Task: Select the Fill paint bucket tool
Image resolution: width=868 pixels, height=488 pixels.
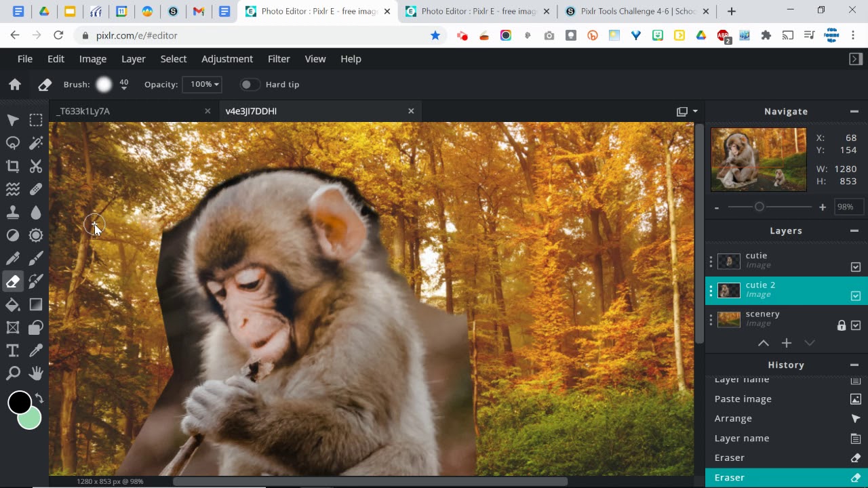Action: [13, 304]
